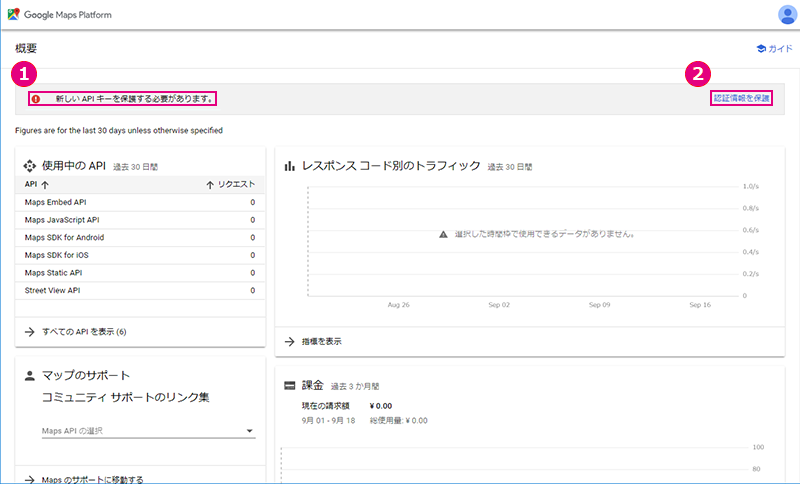Click the no-data warning triangle icon in chart
The image size is (800, 484).
(x=443, y=234)
